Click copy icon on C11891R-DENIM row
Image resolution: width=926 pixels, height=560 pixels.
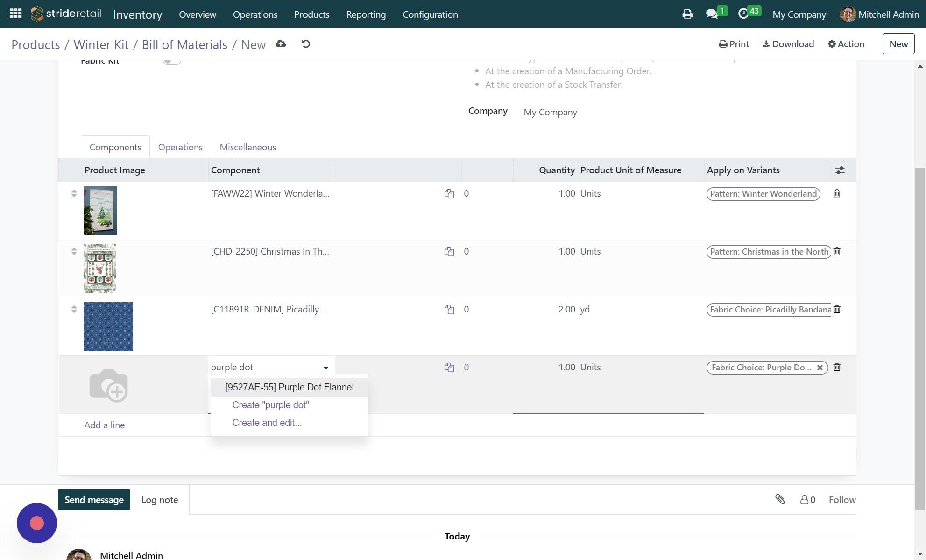pyautogui.click(x=449, y=310)
